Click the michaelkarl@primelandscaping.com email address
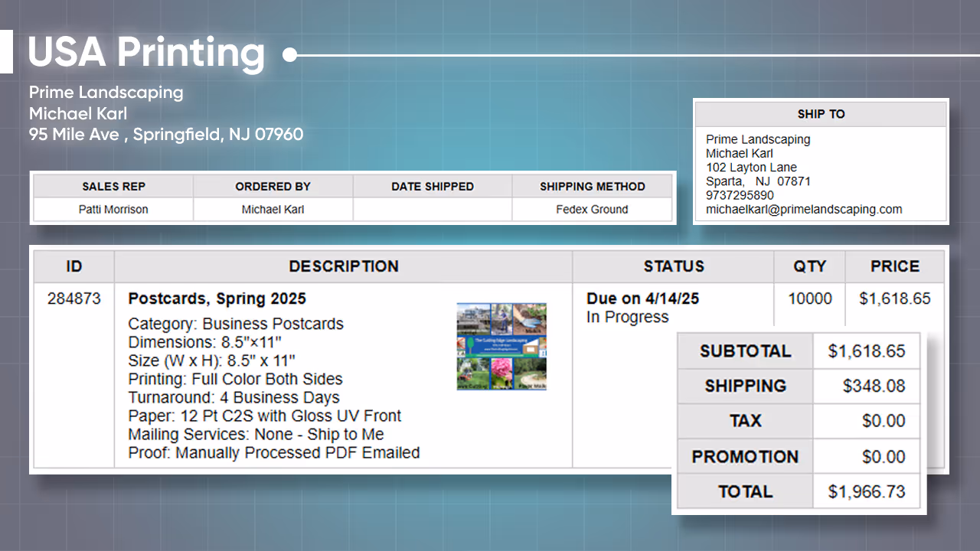Image resolution: width=980 pixels, height=551 pixels. point(804,209)
